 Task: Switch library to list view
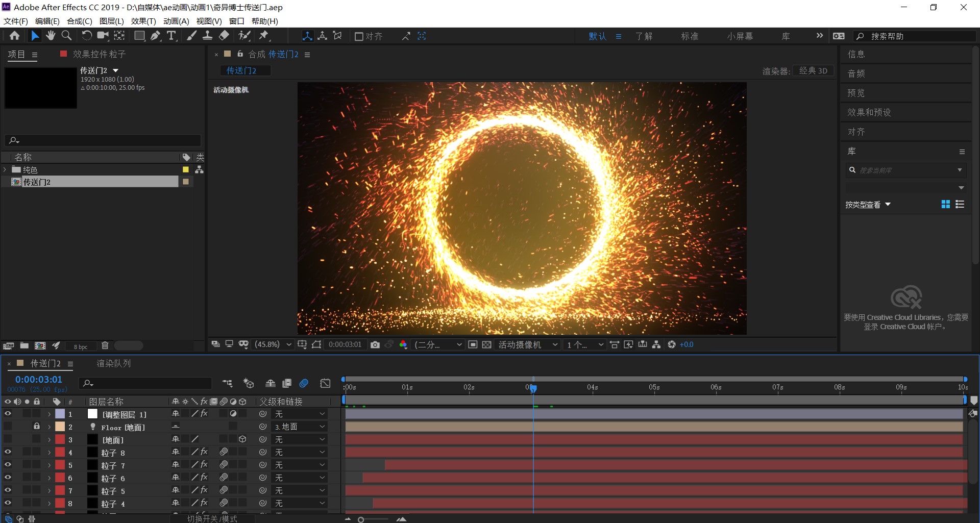[x=960, y=204]
